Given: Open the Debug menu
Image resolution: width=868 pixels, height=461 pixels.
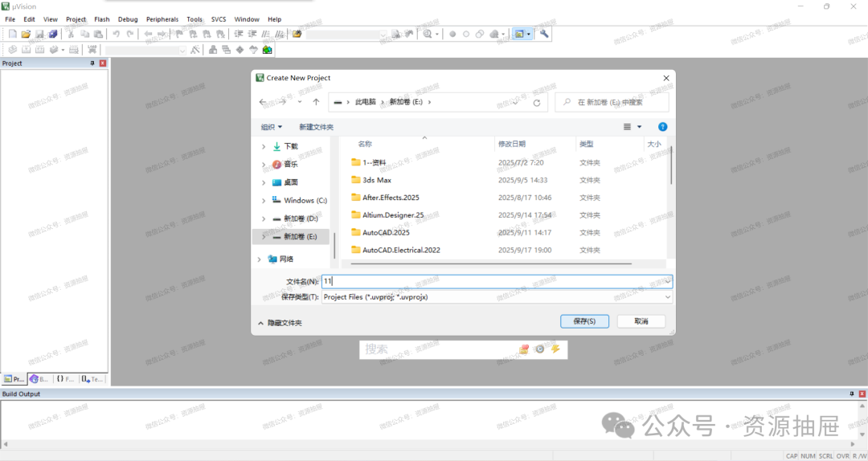Looking at the screenshot, I should click(x=128, y=19).
